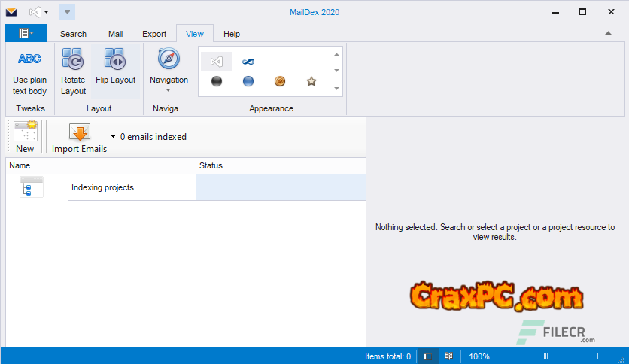Open dropdown beside emails indexed
The height and width of the screenshot is (364, 629).
point(113,137)
